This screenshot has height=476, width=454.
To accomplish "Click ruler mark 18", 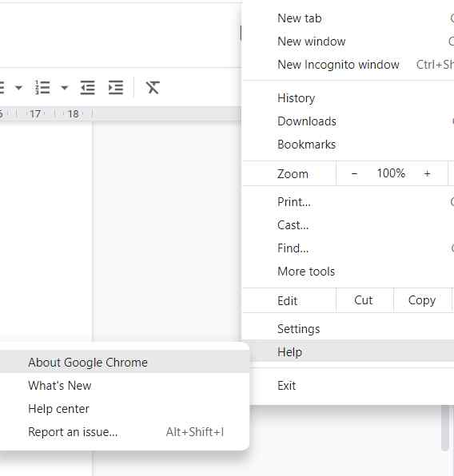I will (x=73, y=114).
